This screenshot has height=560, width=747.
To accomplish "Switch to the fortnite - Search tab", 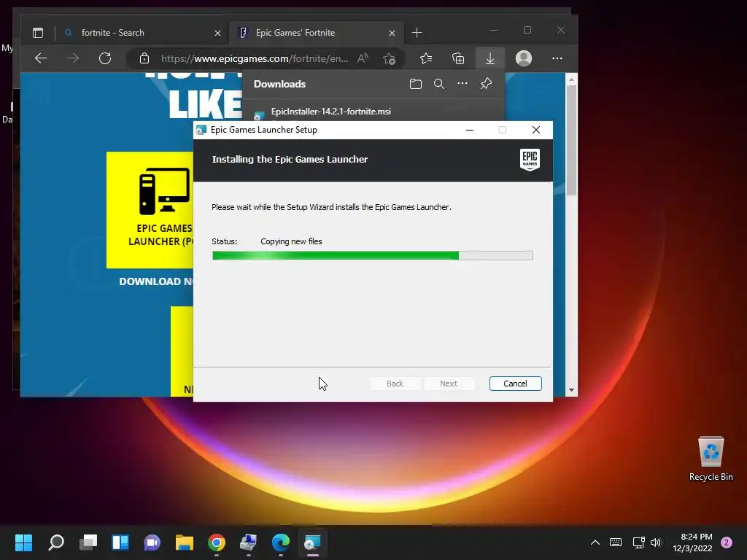I will (143, 33).
